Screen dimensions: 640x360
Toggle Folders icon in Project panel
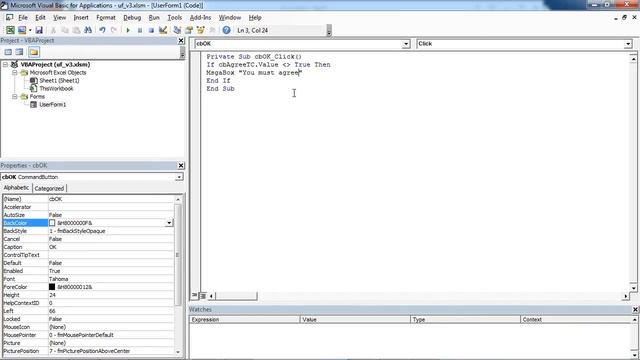(34, 52)
